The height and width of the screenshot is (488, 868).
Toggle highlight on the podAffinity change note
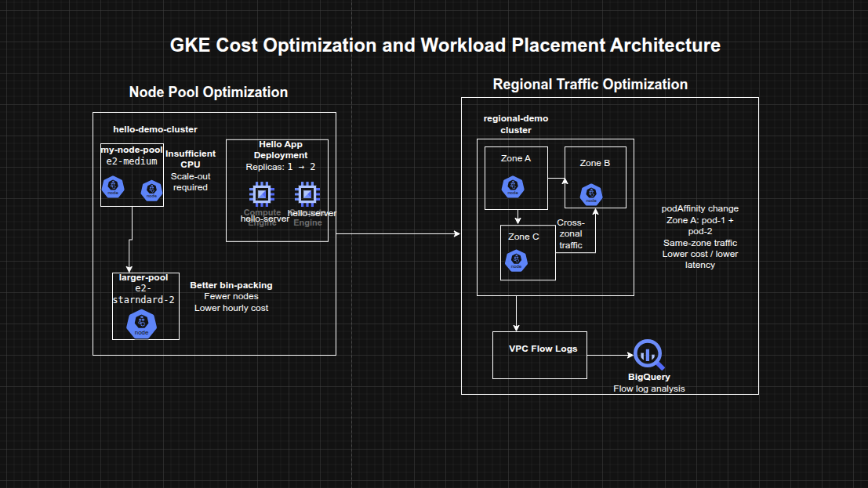pos(699,237)
